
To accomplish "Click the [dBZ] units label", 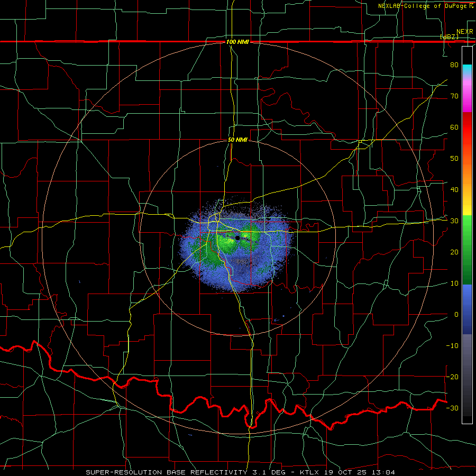I will (449, 37).
